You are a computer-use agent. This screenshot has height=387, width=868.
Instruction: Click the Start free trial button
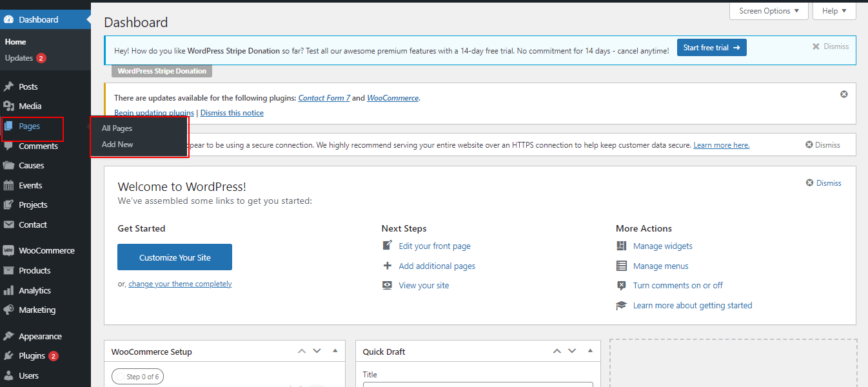click(x=711, y=48)
